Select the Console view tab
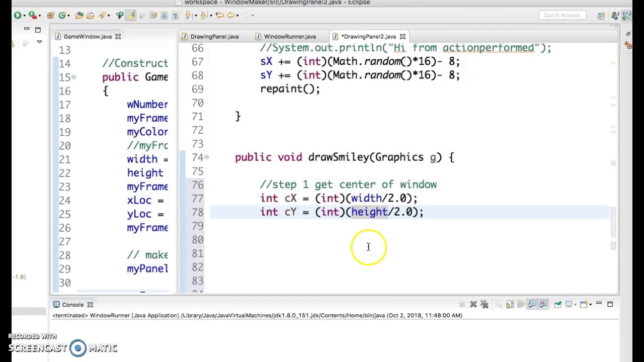Viewport: 644px width, 362px height. [72, 304]
